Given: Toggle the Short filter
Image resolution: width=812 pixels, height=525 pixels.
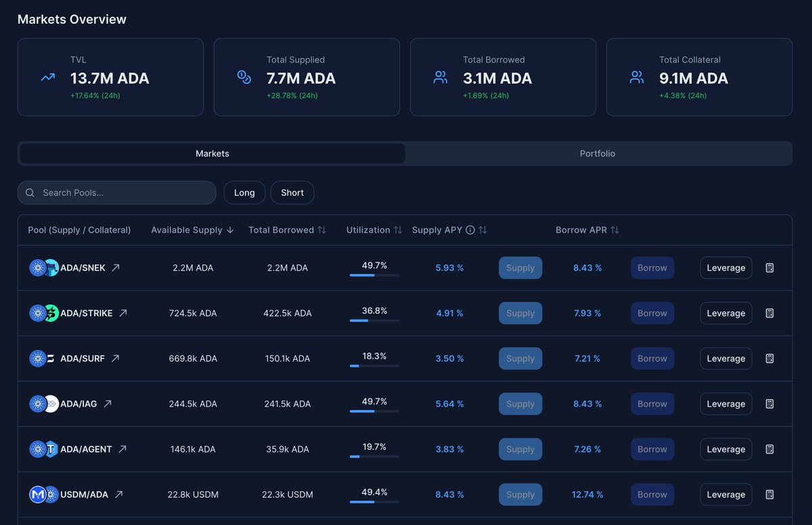Looking at the screenshot, I should click(x=292, y=193).
